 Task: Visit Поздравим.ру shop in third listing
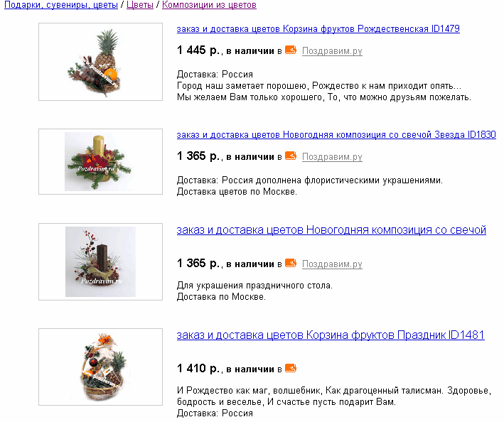(x=332, y=264)
